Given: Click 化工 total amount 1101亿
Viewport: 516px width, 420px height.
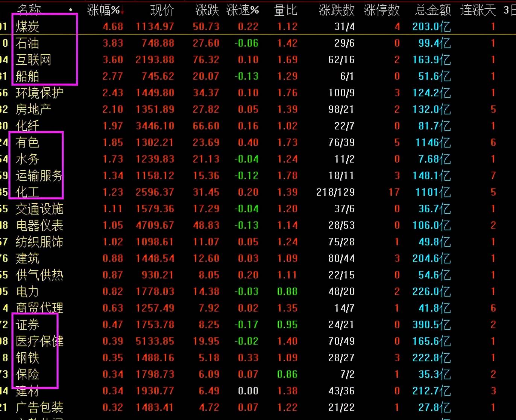Looking at the screenshot, I should [x=433, y=192].
